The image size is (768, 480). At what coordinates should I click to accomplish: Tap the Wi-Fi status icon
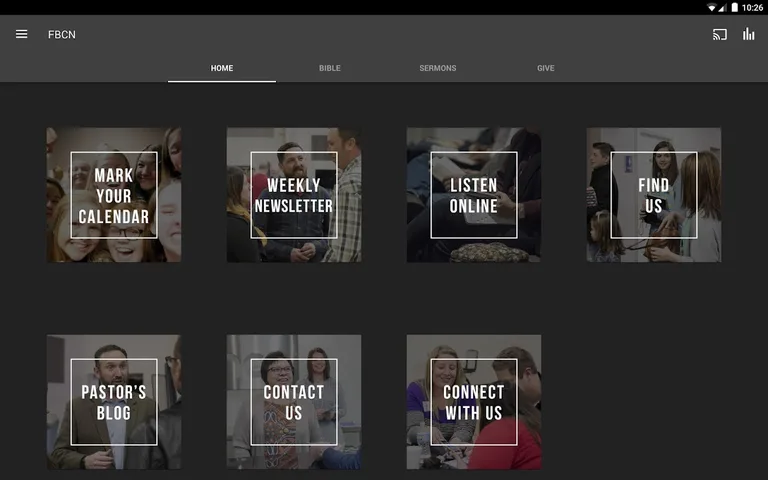pos(711,7)
